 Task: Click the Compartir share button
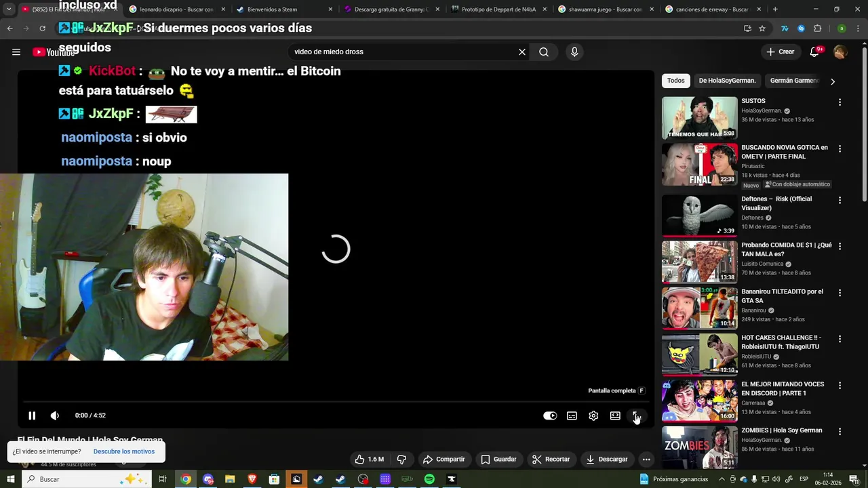tap(444, 460)
